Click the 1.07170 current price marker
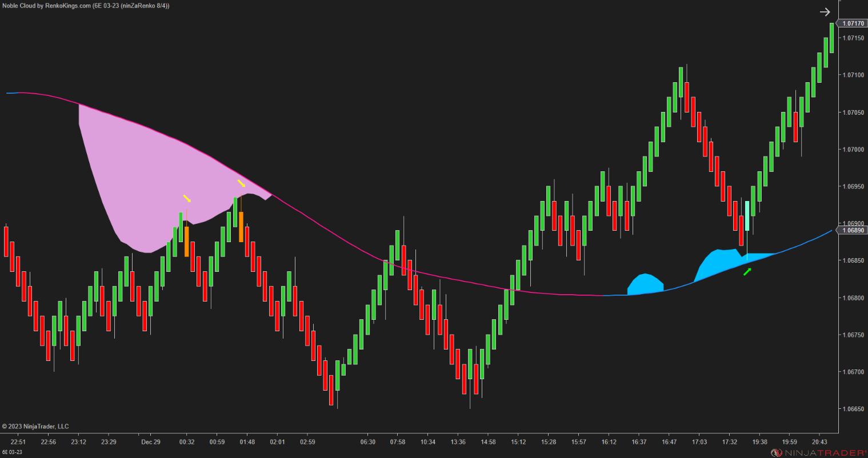This screenshot has height=458, width=868. pyautogui.click(x=853, y=23)
